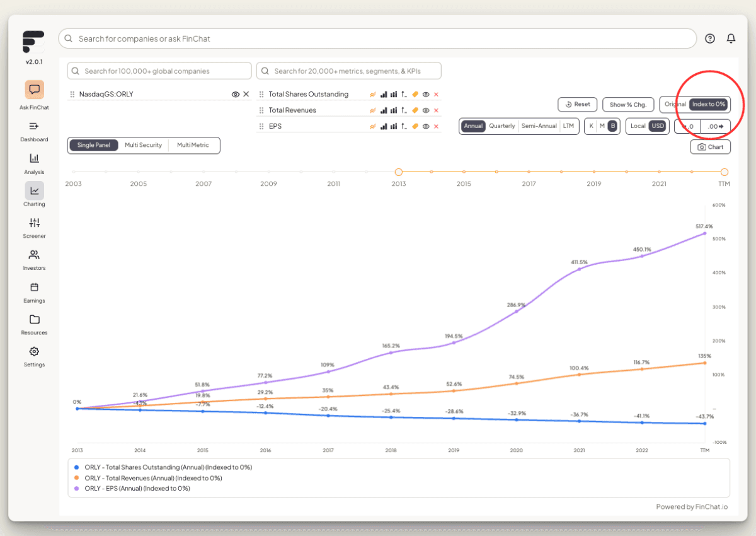
Task: Set Total Revenues to line chart
Action: 373,110
